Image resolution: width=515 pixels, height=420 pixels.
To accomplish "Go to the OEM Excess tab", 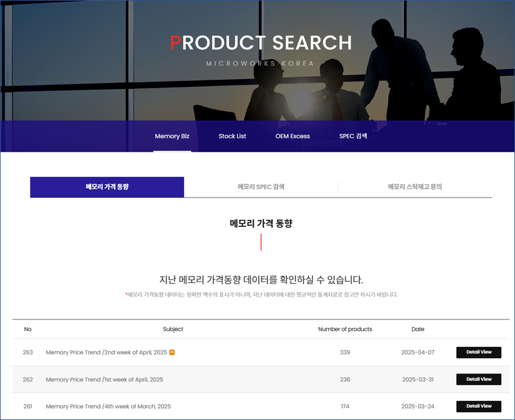I will (292, 136).
